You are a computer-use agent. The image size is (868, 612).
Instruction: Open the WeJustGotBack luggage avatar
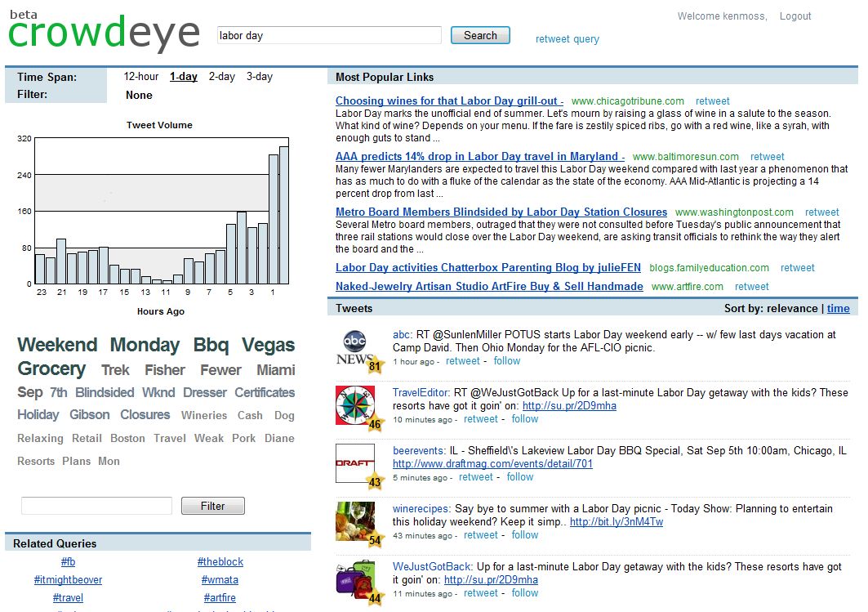(355, 579)
